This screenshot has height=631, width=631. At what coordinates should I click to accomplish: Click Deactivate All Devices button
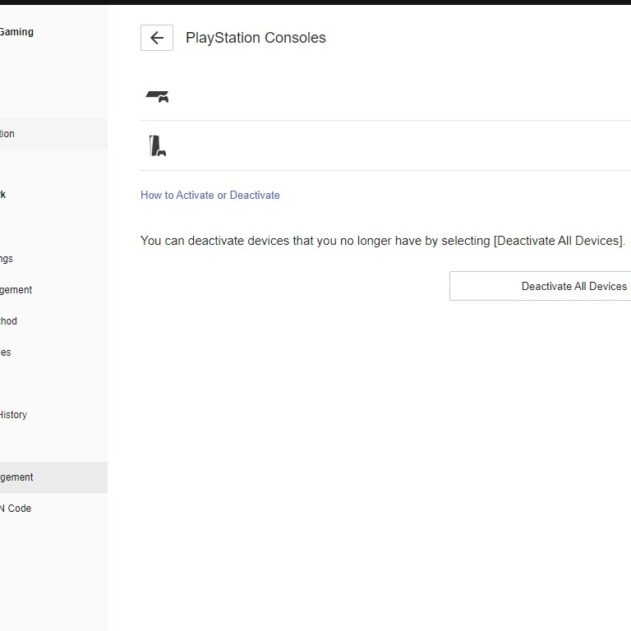pos(540,286)
